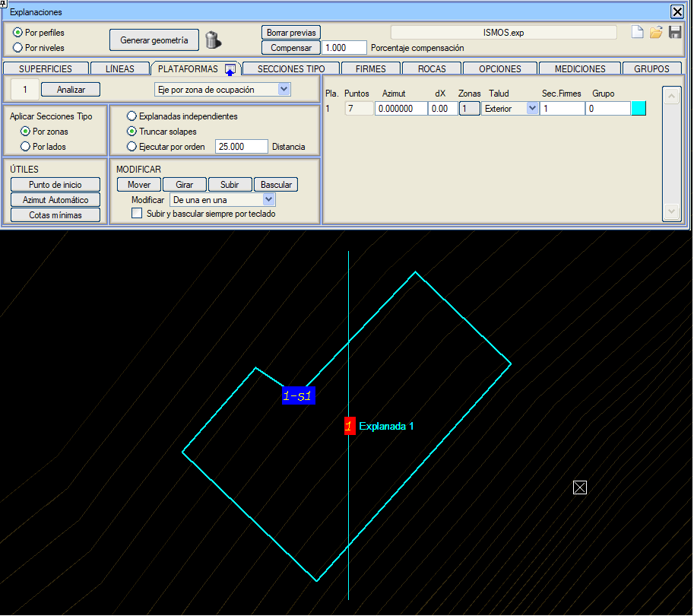This screenshot has width=694, height=616.
Task: Click the 'Azimut Automático' button
Action: (55, 200)
